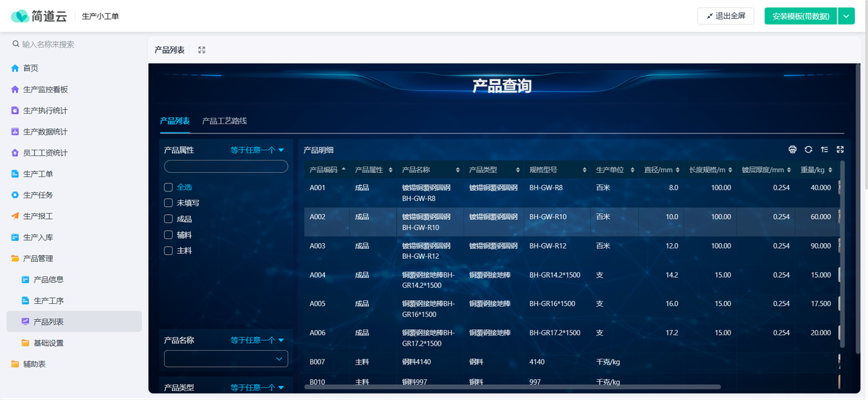Click the search magnifier icon in sidebar
This screenshot has height=400, width=868.
16,44
